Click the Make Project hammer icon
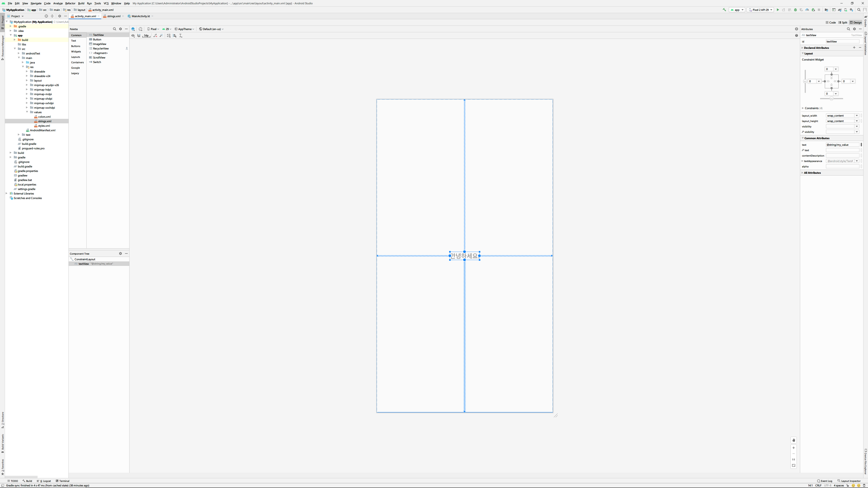The width and height of the screenshot is (868, 488). pyautogui.click(x=724, y=10)
